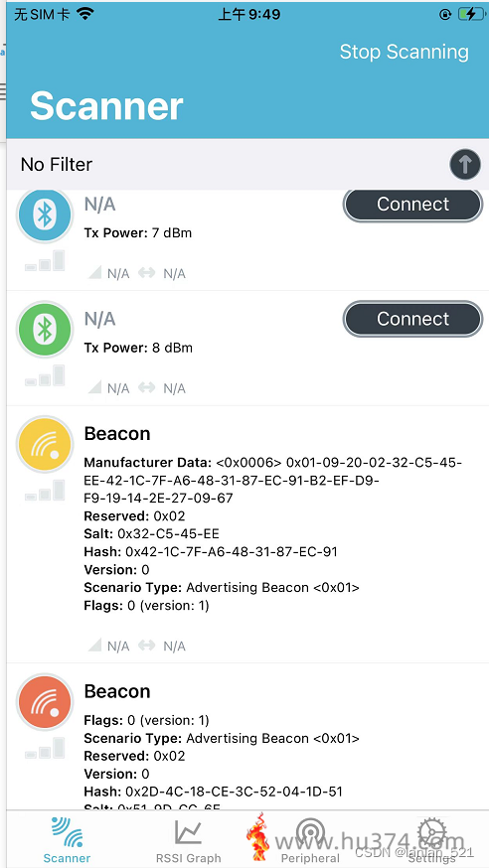Tap the blue Bluetooth device icon

coord(45,215)
